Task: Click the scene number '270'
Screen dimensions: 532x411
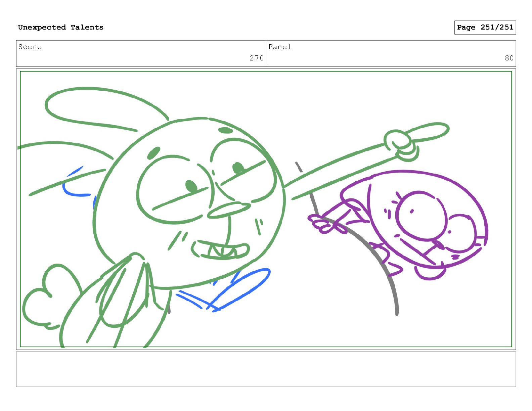Action: [257, 58]
